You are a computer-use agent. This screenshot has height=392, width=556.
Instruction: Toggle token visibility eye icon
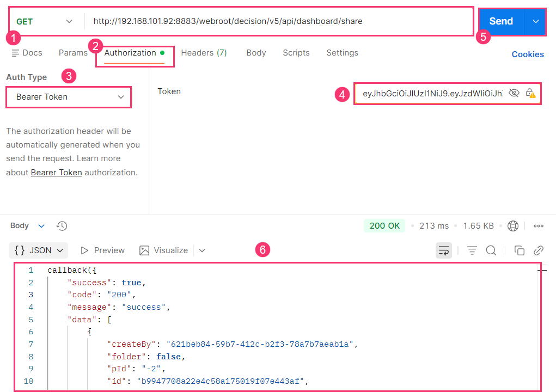[x=514, y=93]
